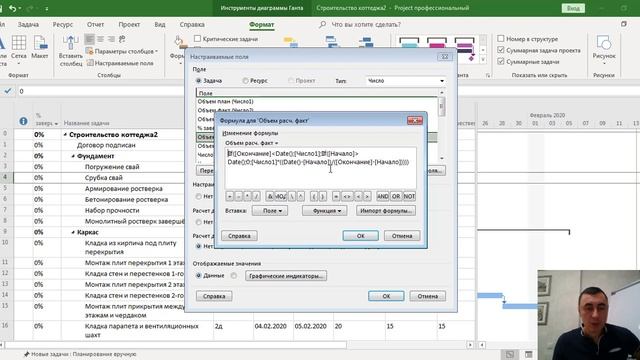Insert AND operator into formula
The width and height of the screenshot is (640, 360).
pyautogui.click(x=382, y=196)
